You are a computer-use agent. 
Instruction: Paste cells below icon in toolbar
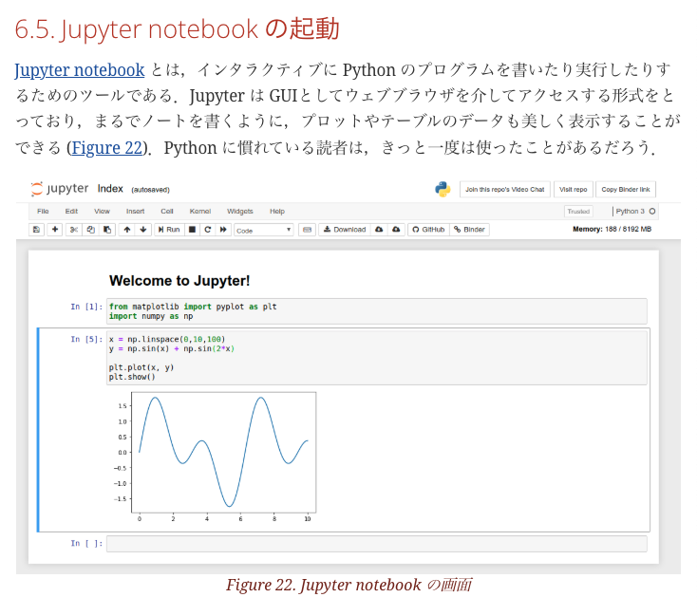click(107, 230)
